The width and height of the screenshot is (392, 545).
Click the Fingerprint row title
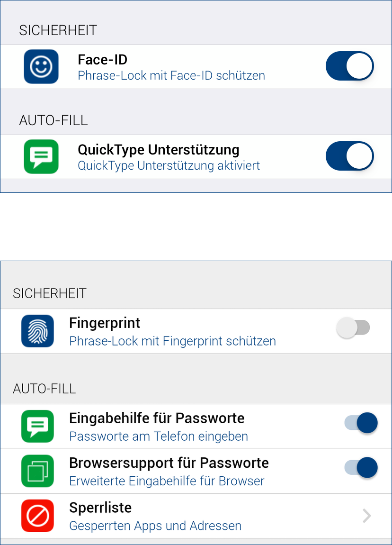click(x=105, y=323)
